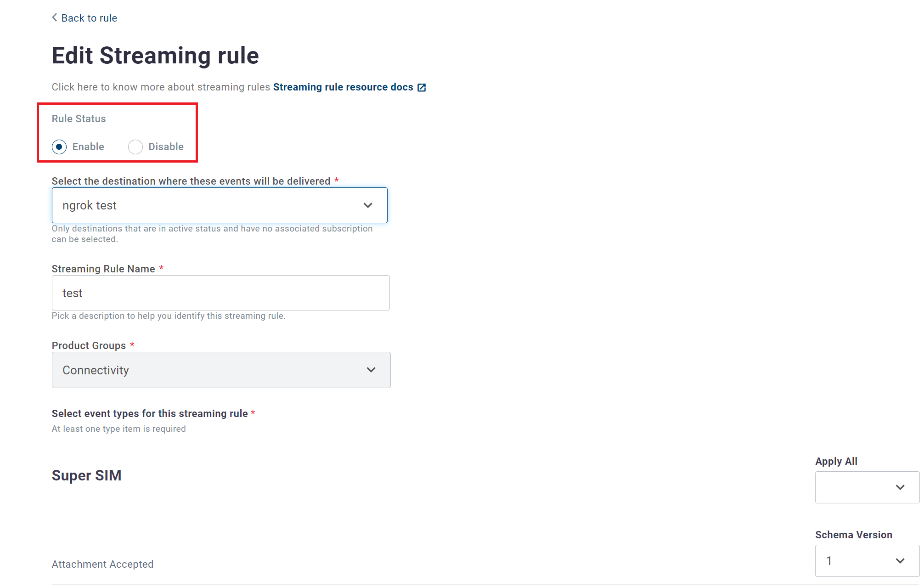Click the Apply All chevron icon
The image size is (924, 587).
click(x=900, y=487)
